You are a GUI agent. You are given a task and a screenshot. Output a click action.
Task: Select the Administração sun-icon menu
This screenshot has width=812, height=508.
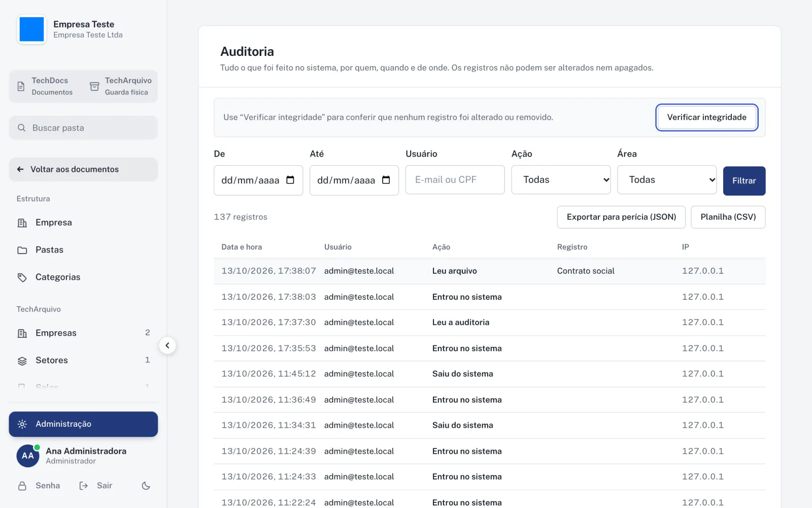[x=83, y=424]
